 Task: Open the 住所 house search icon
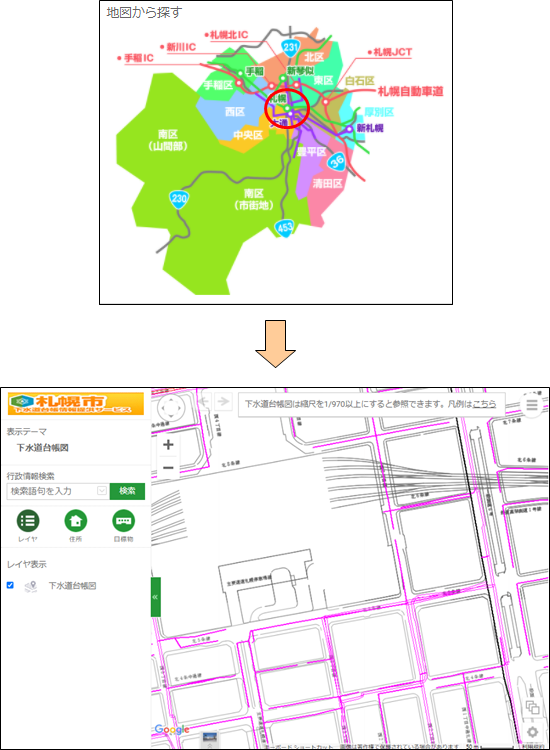[76, 520]
